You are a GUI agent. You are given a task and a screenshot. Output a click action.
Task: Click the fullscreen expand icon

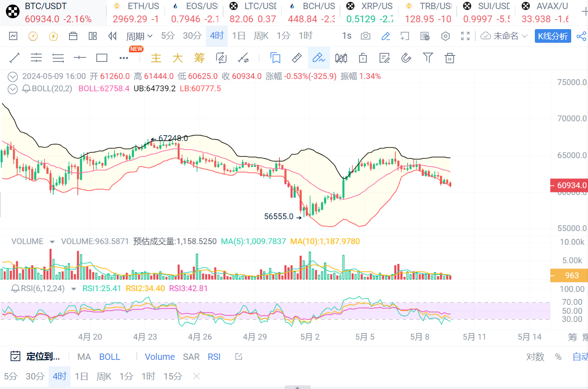pos(465,36)
